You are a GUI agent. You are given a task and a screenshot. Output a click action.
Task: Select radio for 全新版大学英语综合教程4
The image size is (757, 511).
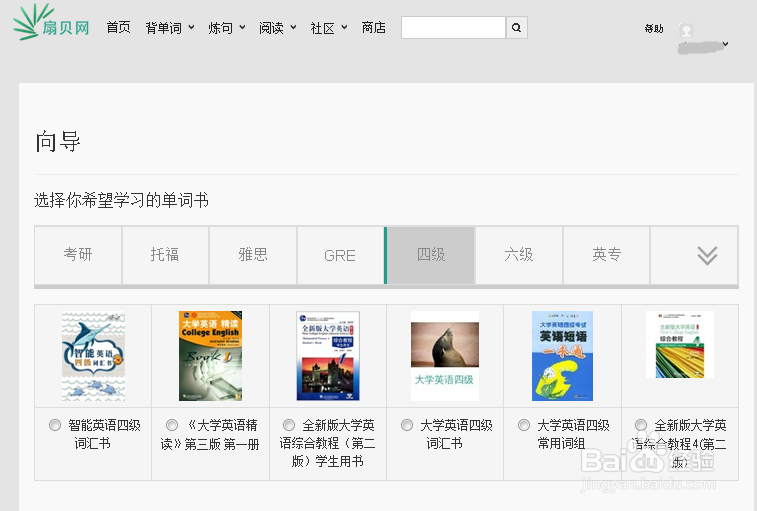pos(641,425)
